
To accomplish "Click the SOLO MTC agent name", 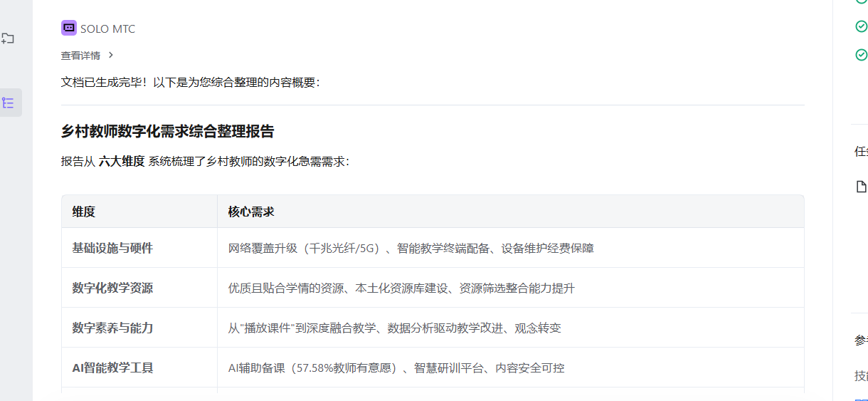I will click(x=107, y=29).
